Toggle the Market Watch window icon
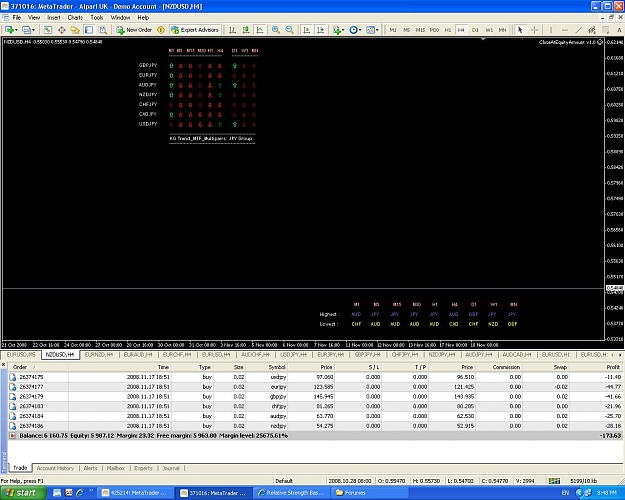The width and height of the screenshot is (625, 500). tap(47, 30)
